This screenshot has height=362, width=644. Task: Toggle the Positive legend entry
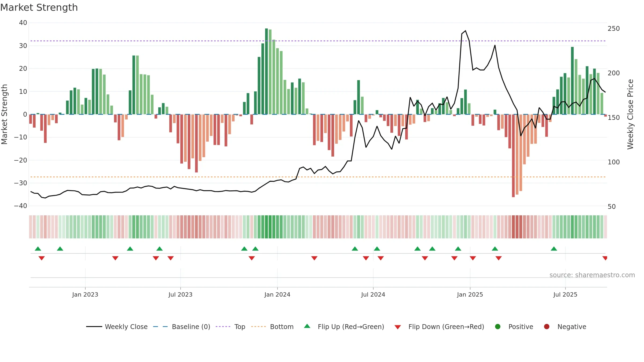tap(514, 327)
